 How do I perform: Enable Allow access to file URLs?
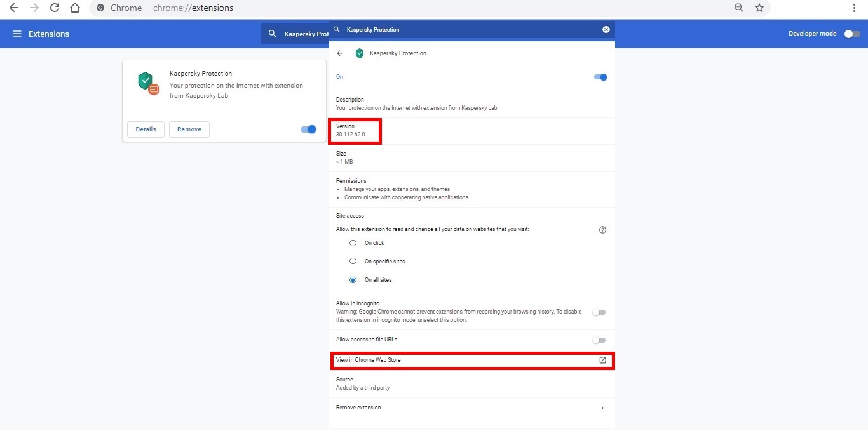pyautogui.click(x=599, y=340)
